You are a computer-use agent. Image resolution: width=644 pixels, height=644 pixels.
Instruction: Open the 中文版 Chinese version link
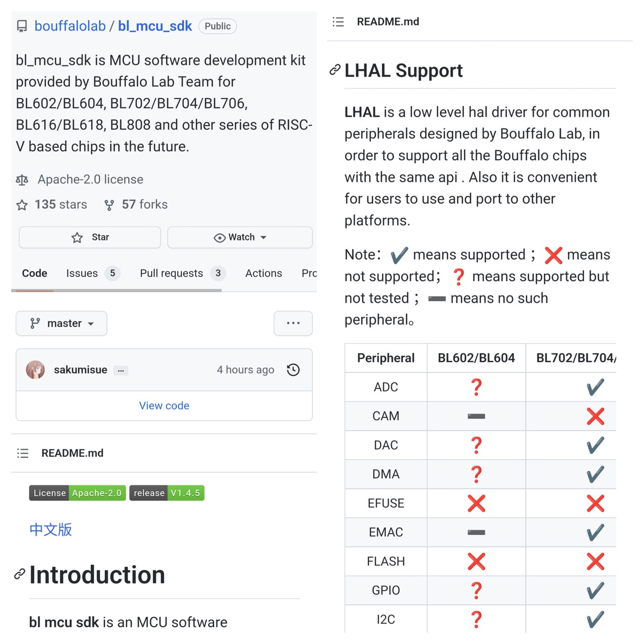pos(51,529)
